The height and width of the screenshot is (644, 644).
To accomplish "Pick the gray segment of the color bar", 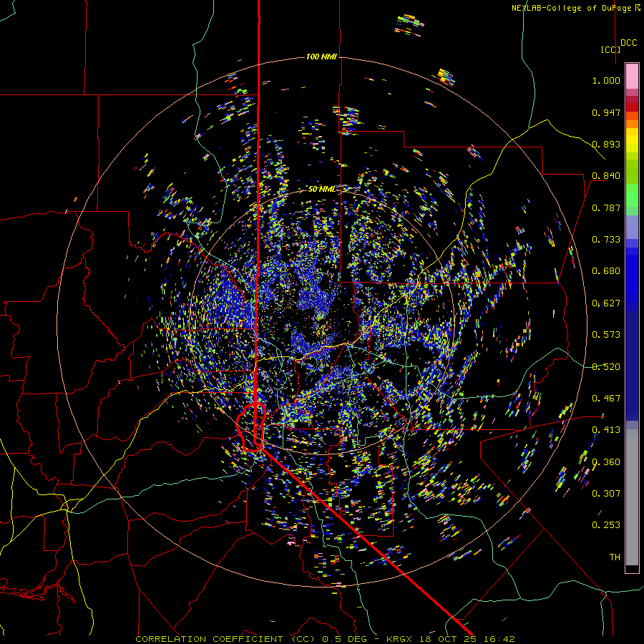I will (x=632, y=497).
